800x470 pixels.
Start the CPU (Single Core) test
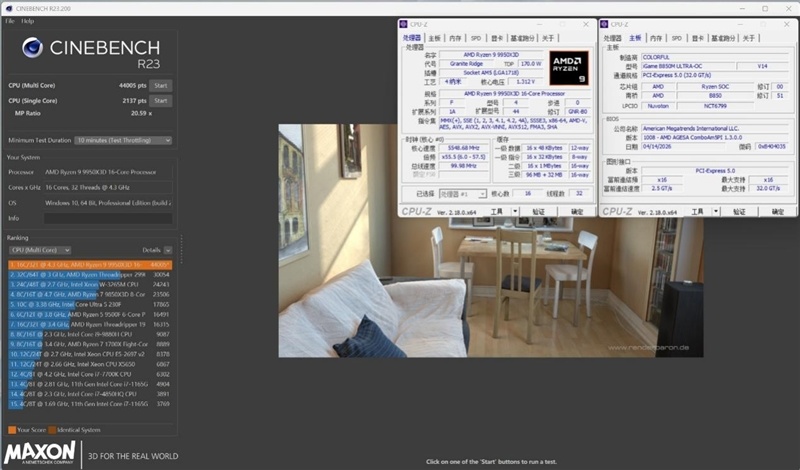tap(161, 101)
